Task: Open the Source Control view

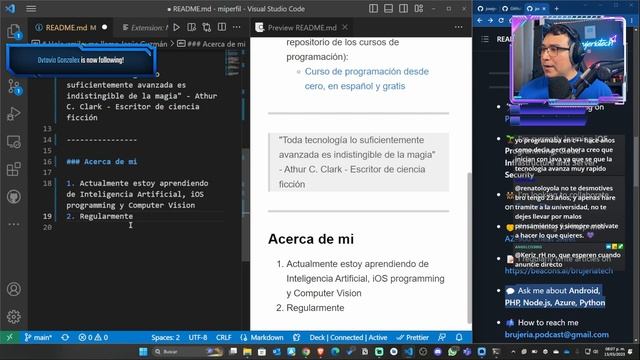Action: pyautogui.click(x=14, y=87)
